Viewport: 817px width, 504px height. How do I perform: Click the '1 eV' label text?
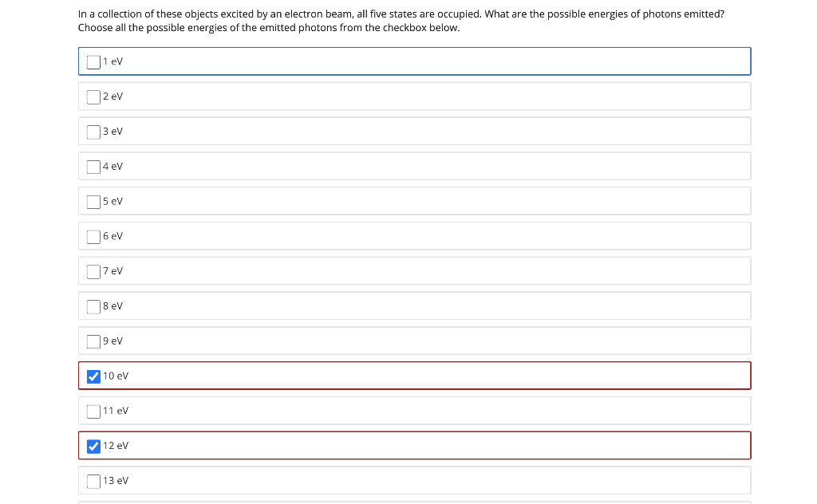point(112,61)
